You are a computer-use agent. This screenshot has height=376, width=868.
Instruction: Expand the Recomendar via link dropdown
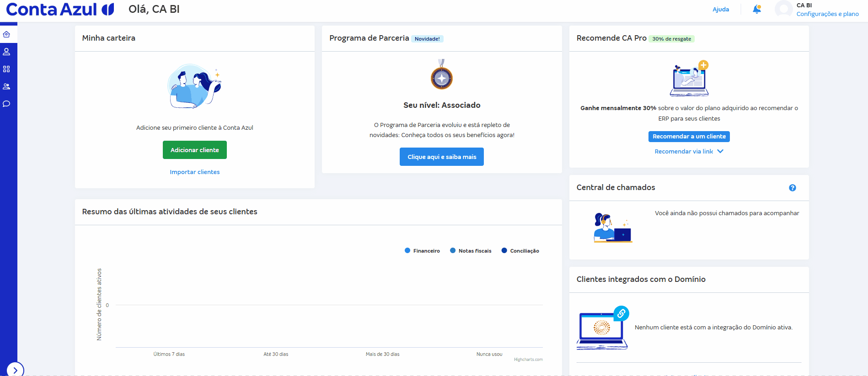click(x=689, y=151)
